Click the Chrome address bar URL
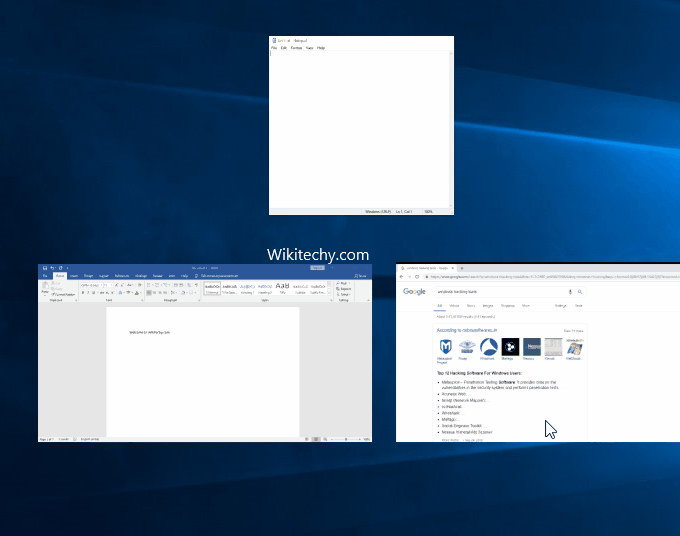The image size is (680, 536). tap(555, 277)
